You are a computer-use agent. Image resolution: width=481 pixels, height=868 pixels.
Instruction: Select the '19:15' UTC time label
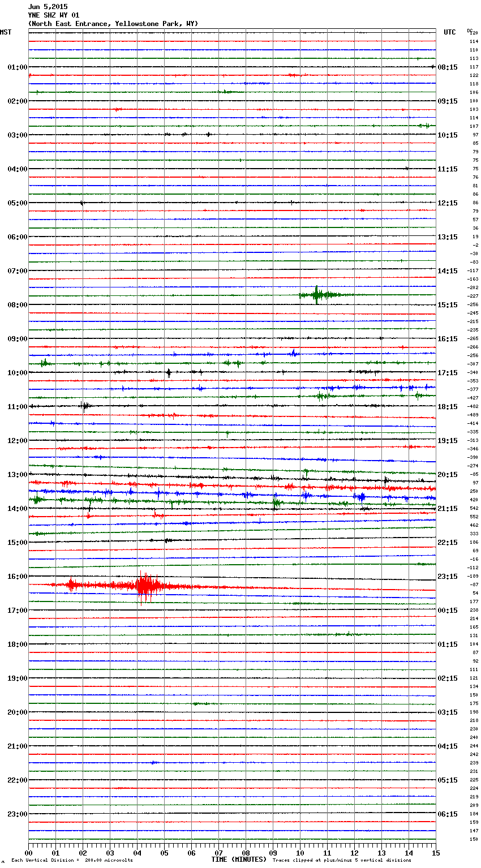point(448,441)
